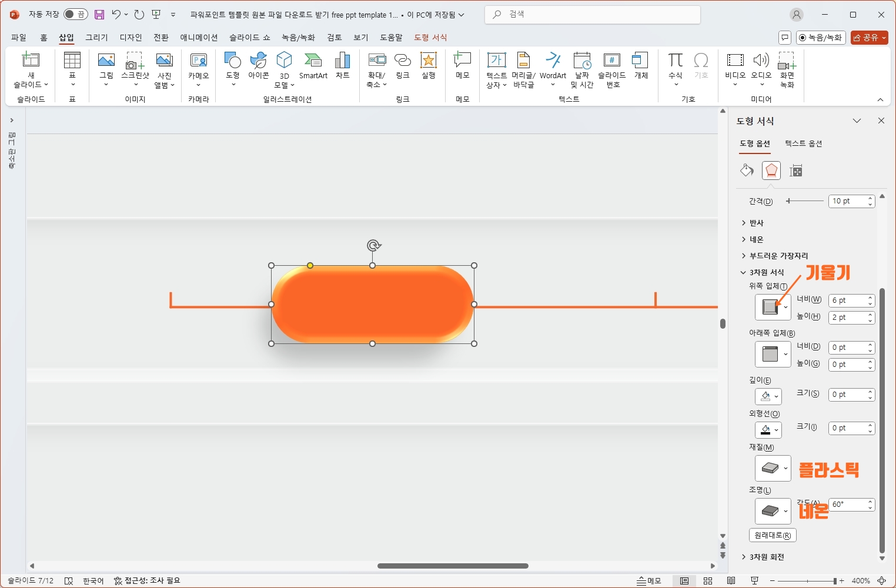Collapse the 3차원 서식 section
Screen dimensions: 896x588
click(763, 272)
